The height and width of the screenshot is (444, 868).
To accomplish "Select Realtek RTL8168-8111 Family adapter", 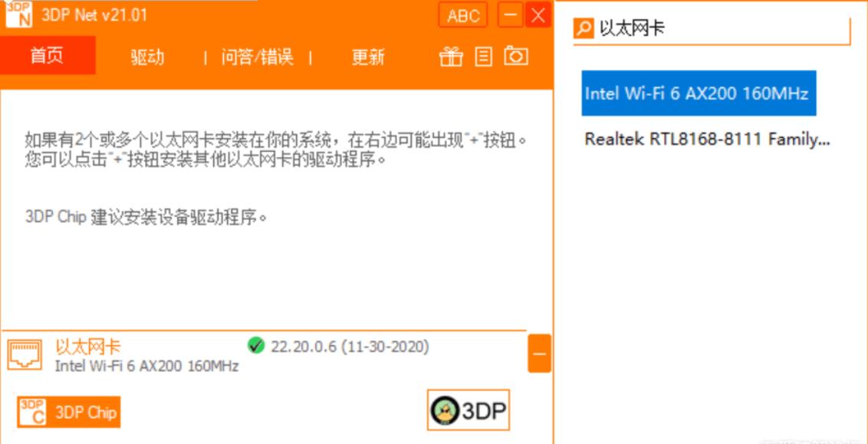I will 708,140.
